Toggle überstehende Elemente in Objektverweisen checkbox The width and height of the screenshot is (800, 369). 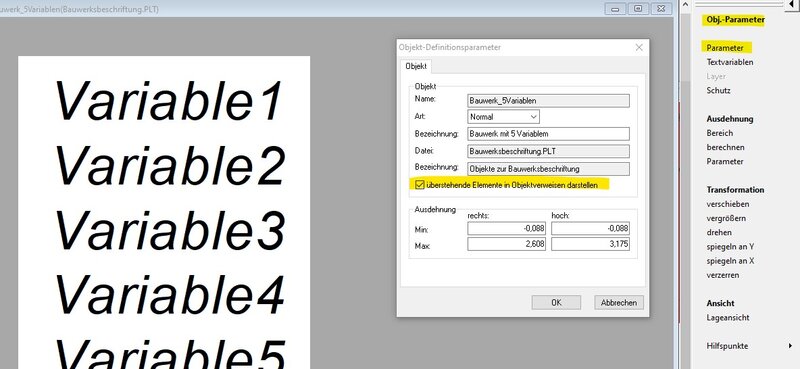click(x=420, y=185)
